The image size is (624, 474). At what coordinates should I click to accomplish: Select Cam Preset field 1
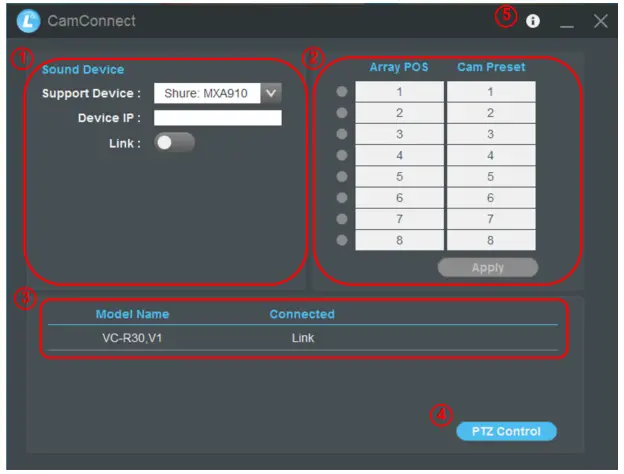tap(491, 92)
